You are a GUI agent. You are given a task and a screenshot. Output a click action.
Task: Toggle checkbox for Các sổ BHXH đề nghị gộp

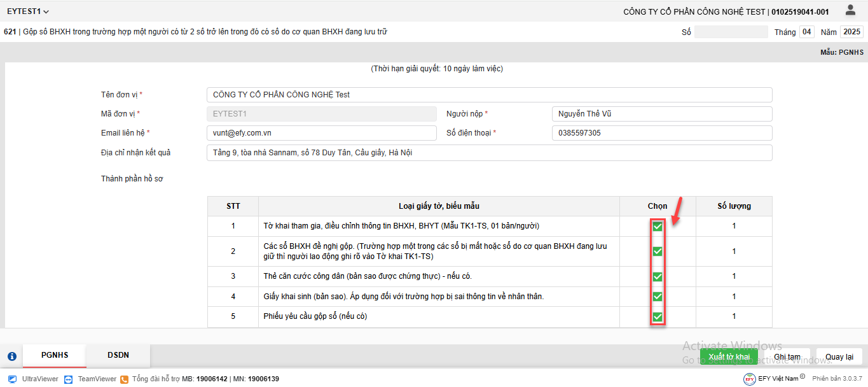(x=658, y=251)
